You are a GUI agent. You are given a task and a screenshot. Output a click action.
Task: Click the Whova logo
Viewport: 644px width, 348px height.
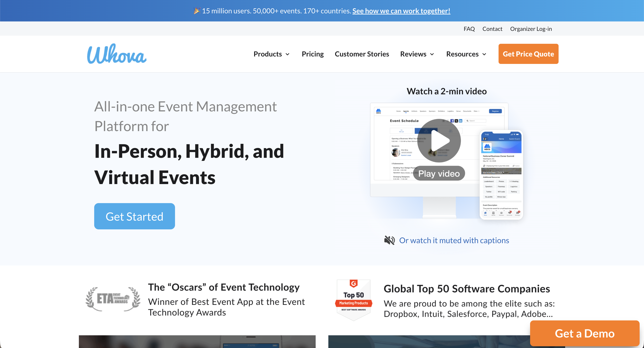tap(117, 54)
